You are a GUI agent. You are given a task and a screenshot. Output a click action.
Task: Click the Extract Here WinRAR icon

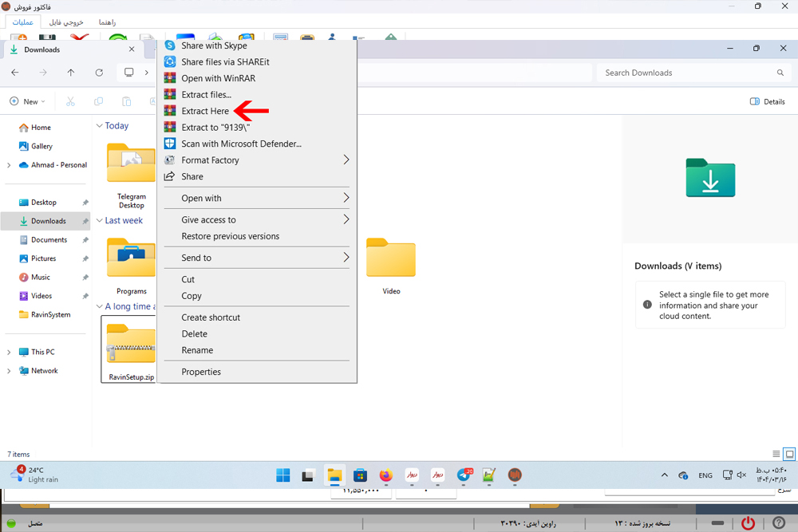[169, 111]
